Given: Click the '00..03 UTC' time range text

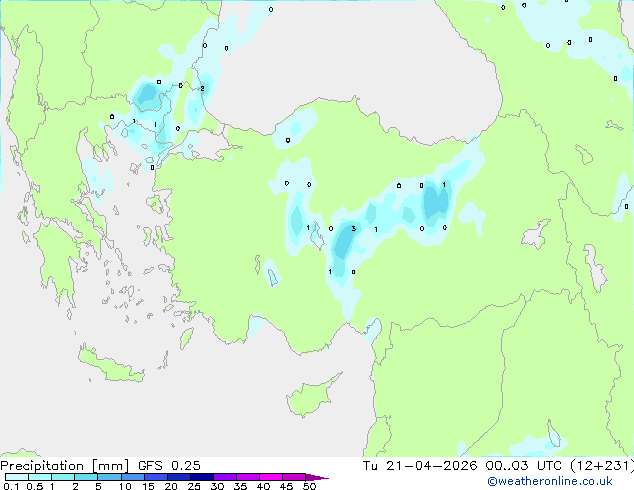Looking at the screenshot, I should [x=524, y=466].
